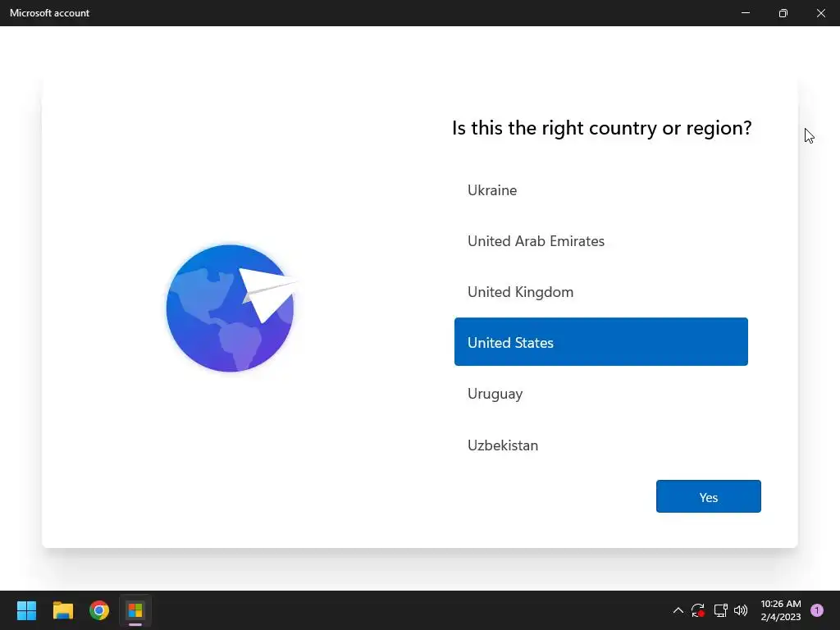The width and height of the screenshot is (840, 630).
Task: Choose United Arab Emirates as region
Action: coord(600,241)
